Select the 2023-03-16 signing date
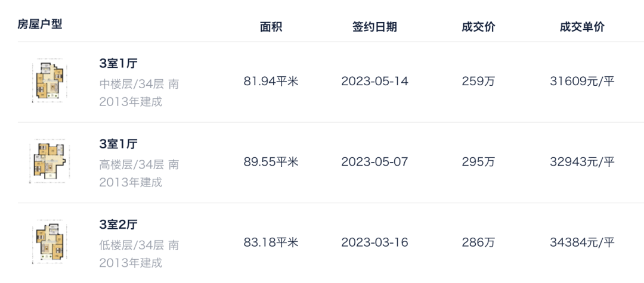 tap(374, 242)
